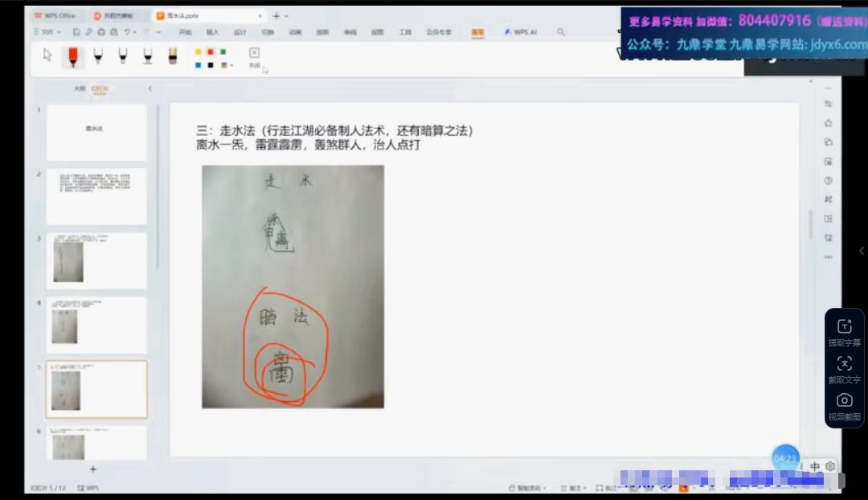Pick the yellow ink color swatch

pos(199,52)
